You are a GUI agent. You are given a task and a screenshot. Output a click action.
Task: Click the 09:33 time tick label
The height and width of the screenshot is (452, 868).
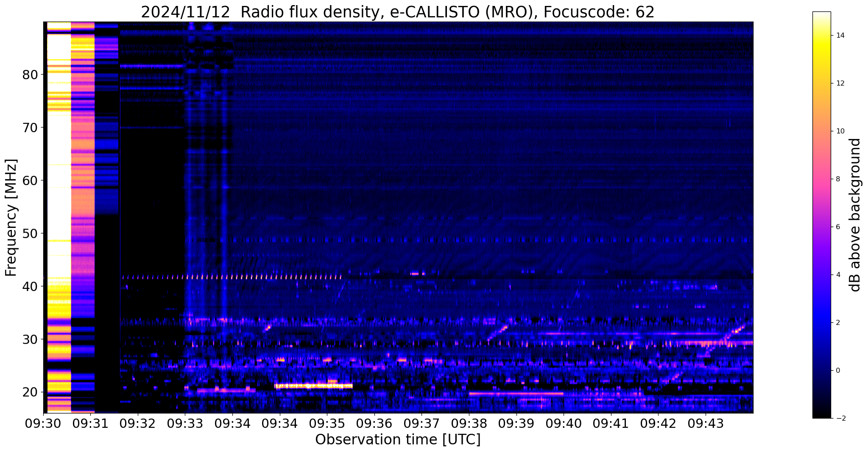pyautogui.click(x=185, y=423)
